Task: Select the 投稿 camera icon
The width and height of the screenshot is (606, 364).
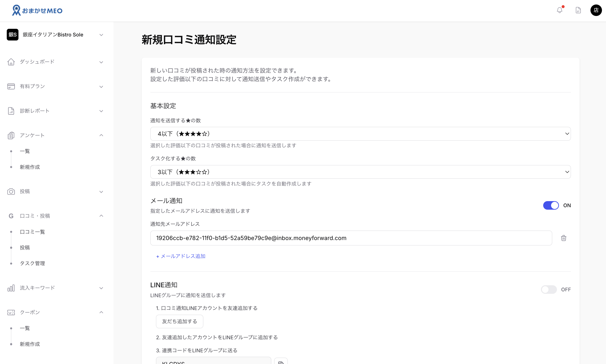Action: pyautogui.click(x=11, y=192)
